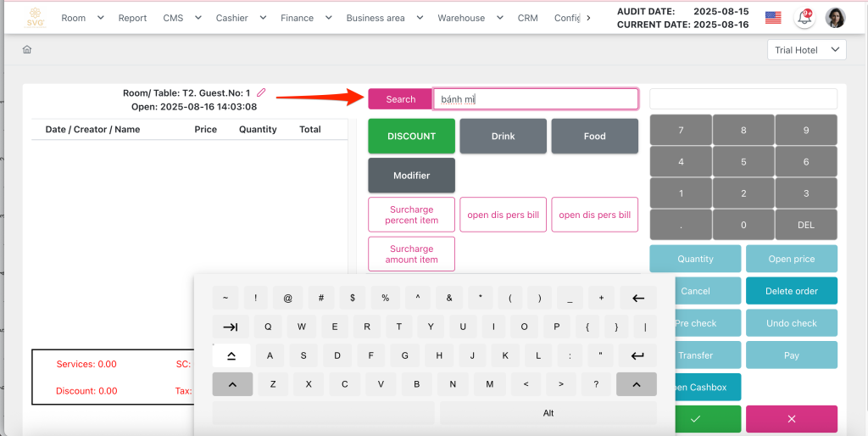Click the pink Search button
The image size is (868, 436).
tap(400, 99)
